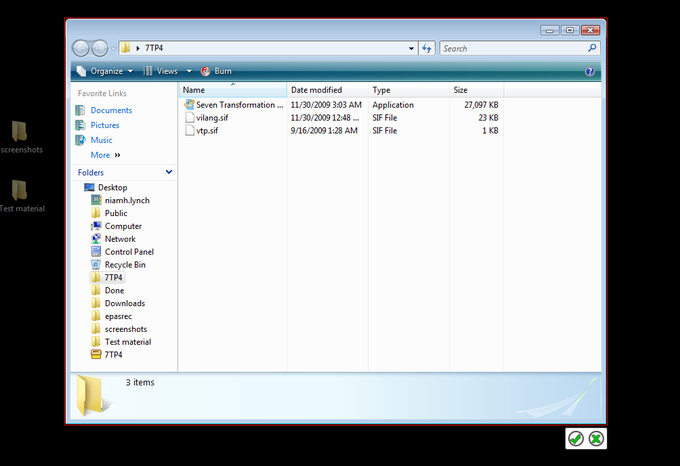The image size is (680, 466).
Task: Click the Views toolbar button
Action: pos(160,71)
